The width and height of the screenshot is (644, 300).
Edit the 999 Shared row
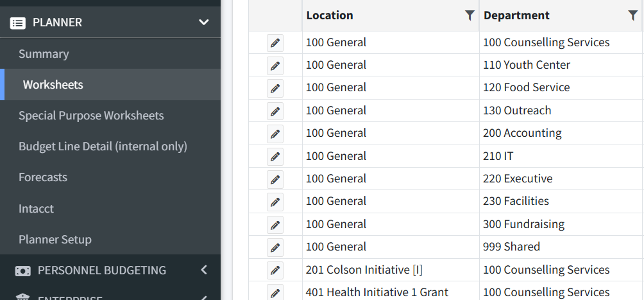tap(275, 248)
